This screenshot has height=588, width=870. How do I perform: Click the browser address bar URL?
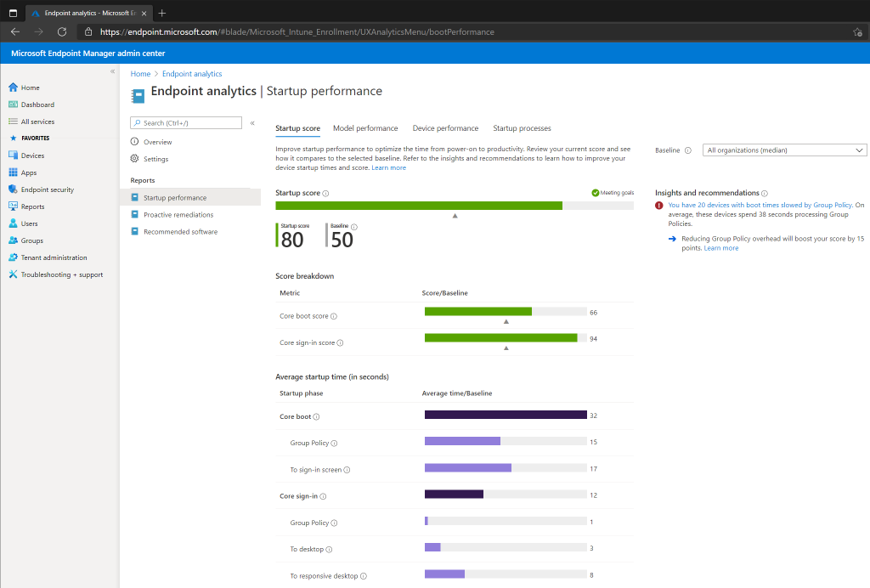pos(297,32)
